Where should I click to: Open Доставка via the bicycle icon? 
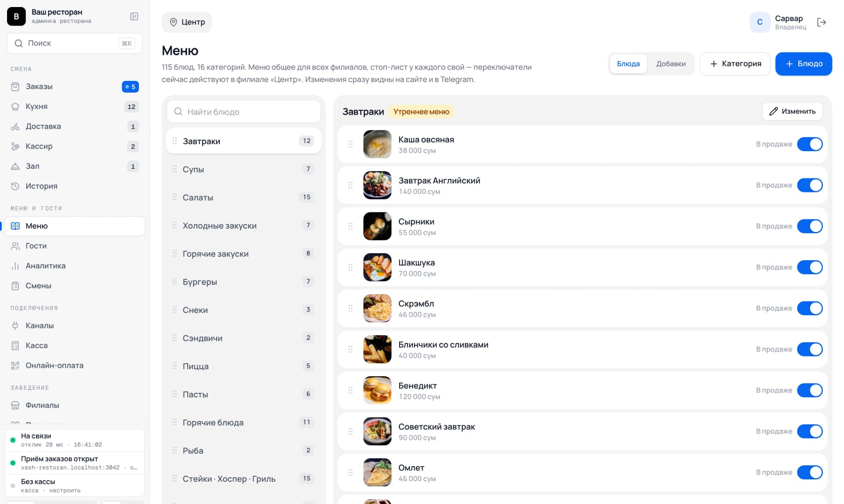click(x=15, y=127)
